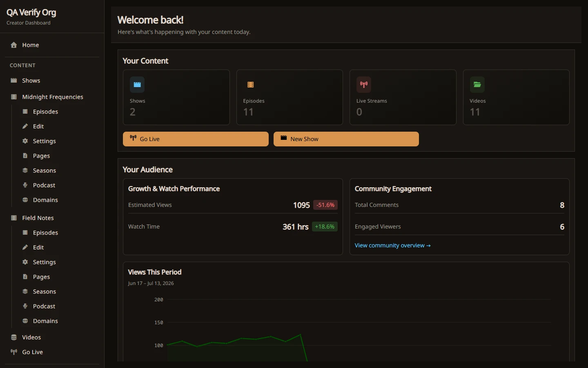Click the New Show button
The image size is (588, 368).
346,139
